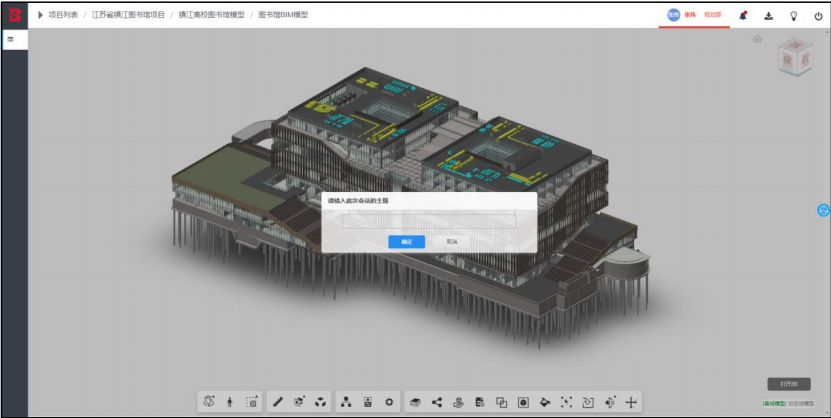The image size is (831, 418).
Task: Expand the breadcrumb arrow before 项目列表
Action: click(40, 15)
